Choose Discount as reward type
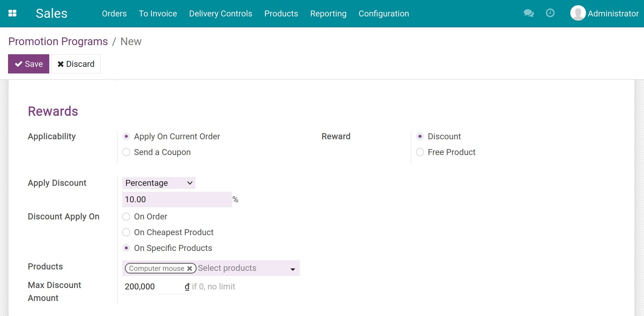This screenshot has width=644, height=316. pyautogui.click(x=420, y=136)
